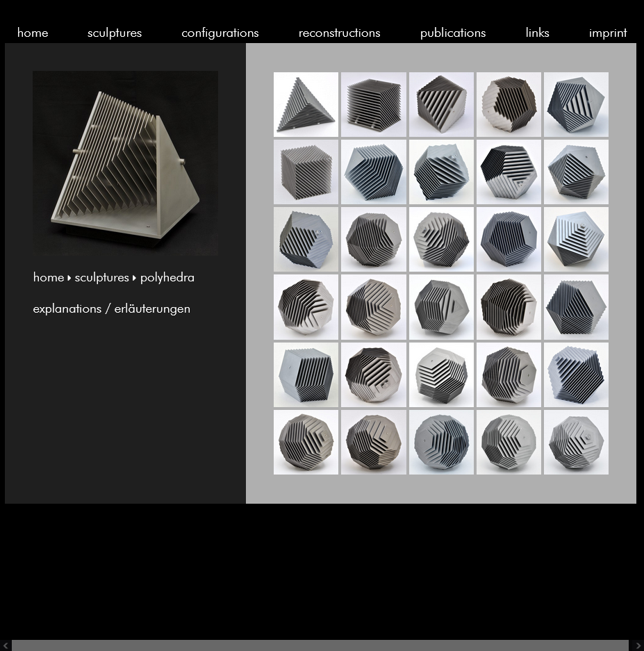This screenshot has width=644, height=651.
Task: Open the configurations menu item
Action: click(x=220, y=33)
